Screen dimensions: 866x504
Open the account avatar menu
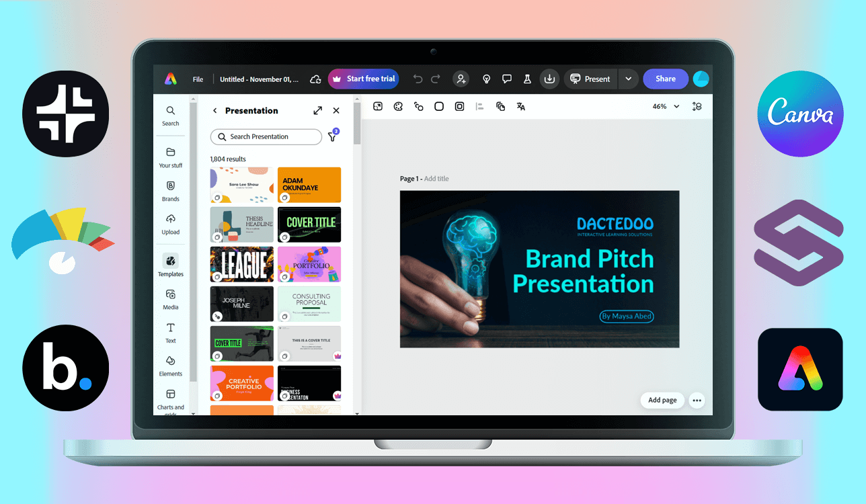click(701, 79)
